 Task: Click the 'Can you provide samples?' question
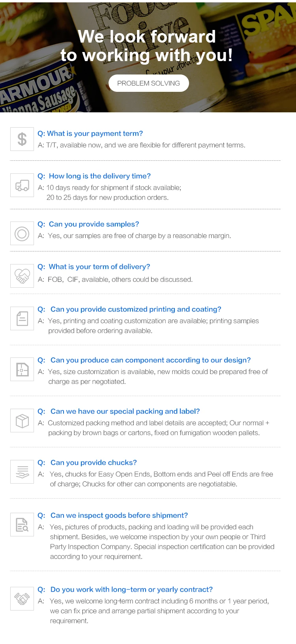pyautogui.click(x=88, y=224)
